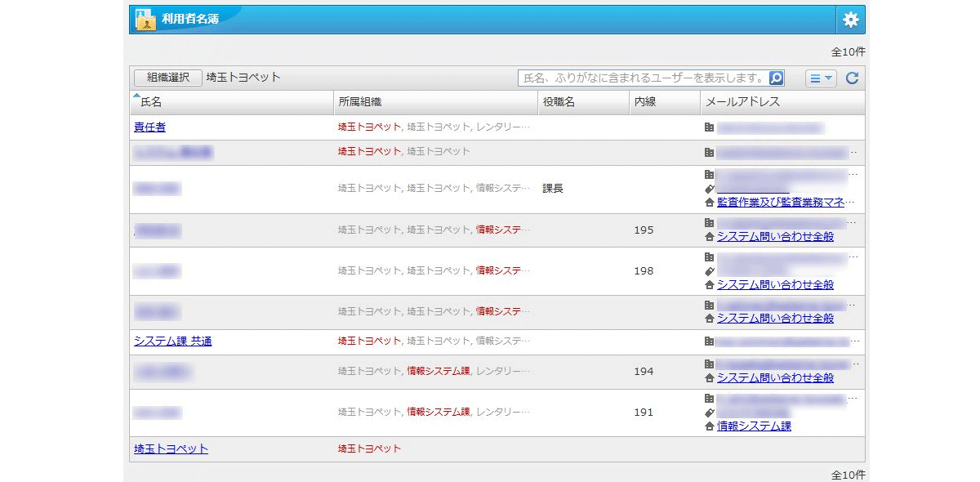Open 埼玉トヨペット link in the last row
The width and height of the screenshot is (980, 482).
pos(171,449)
